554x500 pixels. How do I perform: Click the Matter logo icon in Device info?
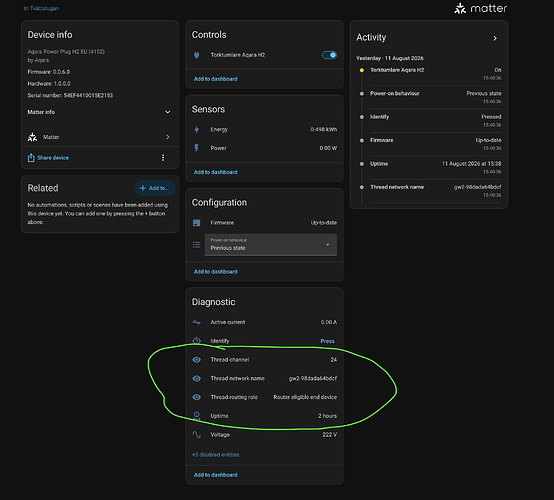pos(33,137)
